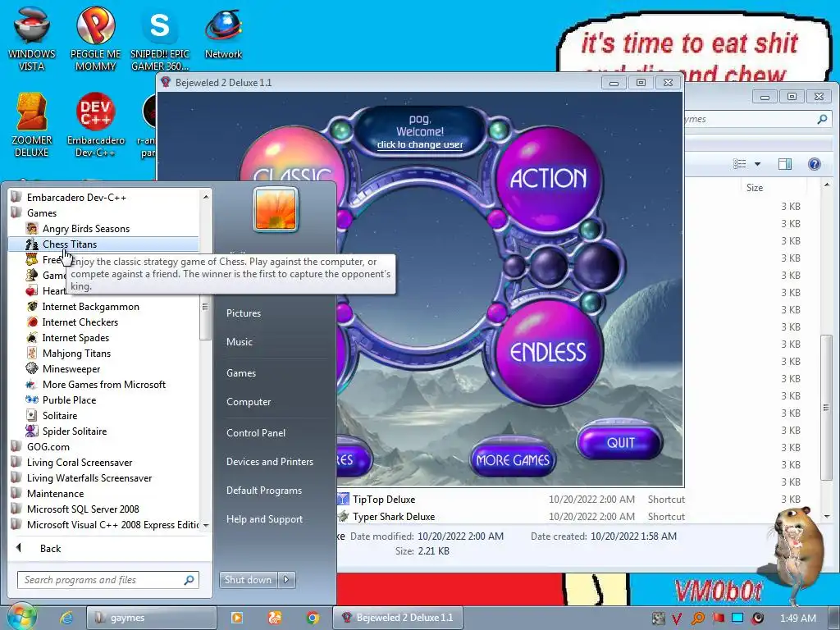840x630 pixels.
Task: Launch Internet Explorer from the taskbar
Action: point(66,618)
